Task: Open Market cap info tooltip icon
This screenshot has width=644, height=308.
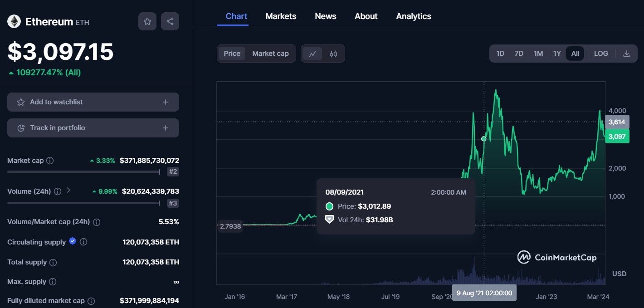Action: pyautogui.click(x=50, y=161)
